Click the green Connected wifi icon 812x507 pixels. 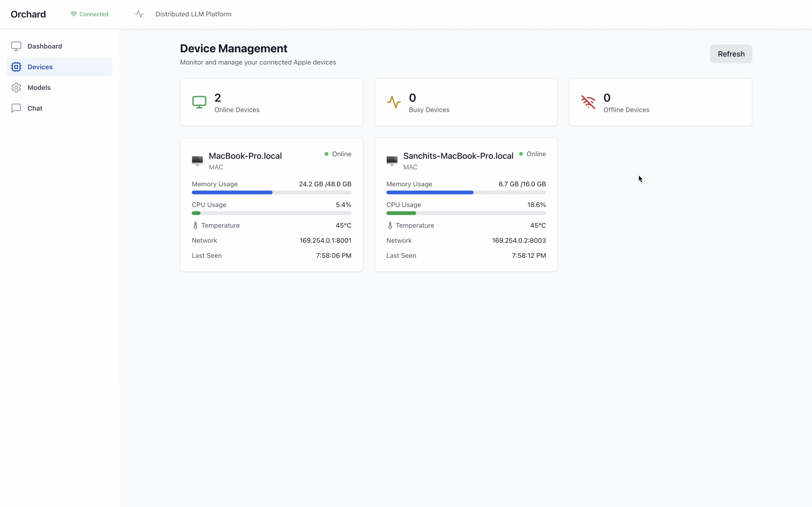[73, 14]
